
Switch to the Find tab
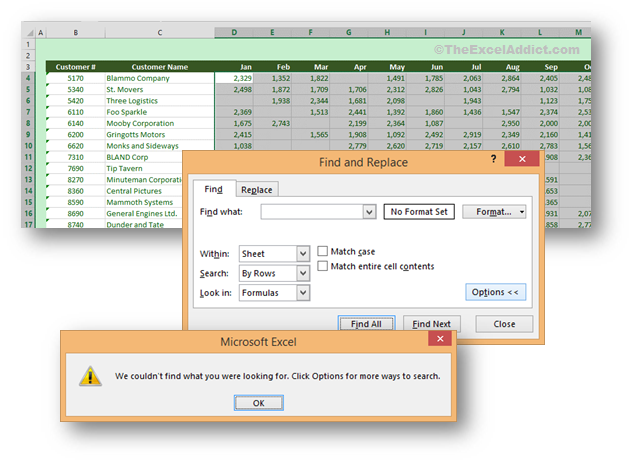(x=214, y=189)
